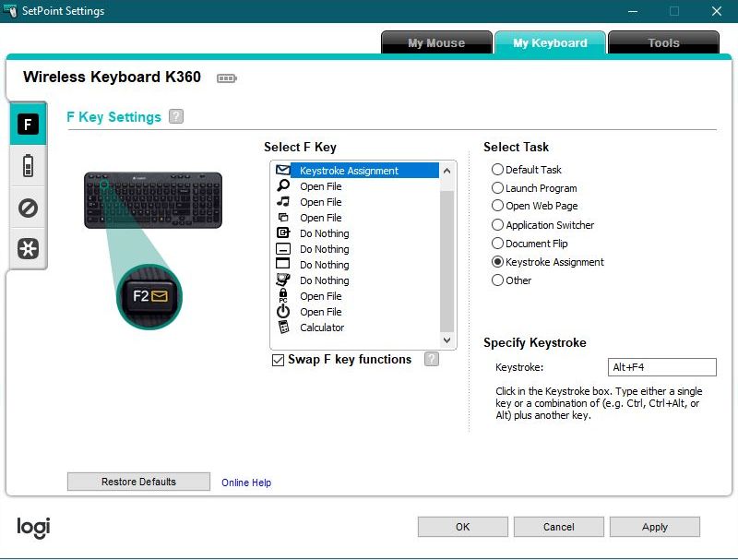Open the tools asterisk sidebar tab
738x560 pixels.
click(x=28, y=248)
